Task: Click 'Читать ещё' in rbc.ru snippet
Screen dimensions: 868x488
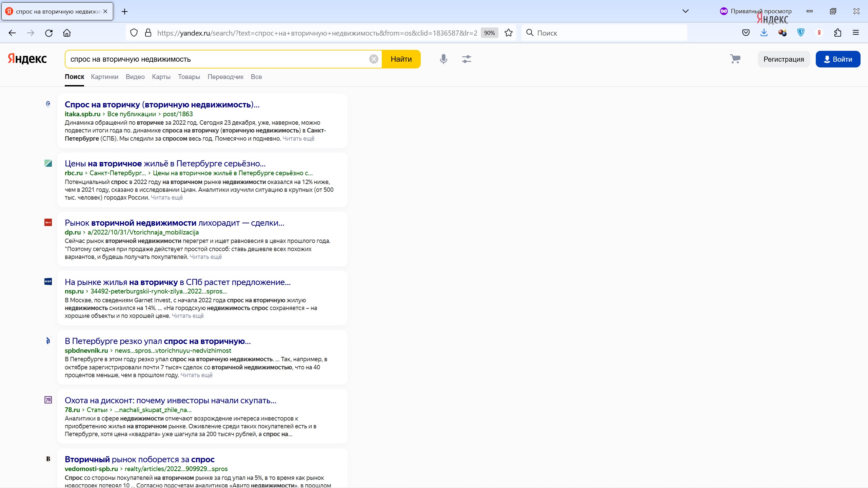Action: tap(167, 198)
